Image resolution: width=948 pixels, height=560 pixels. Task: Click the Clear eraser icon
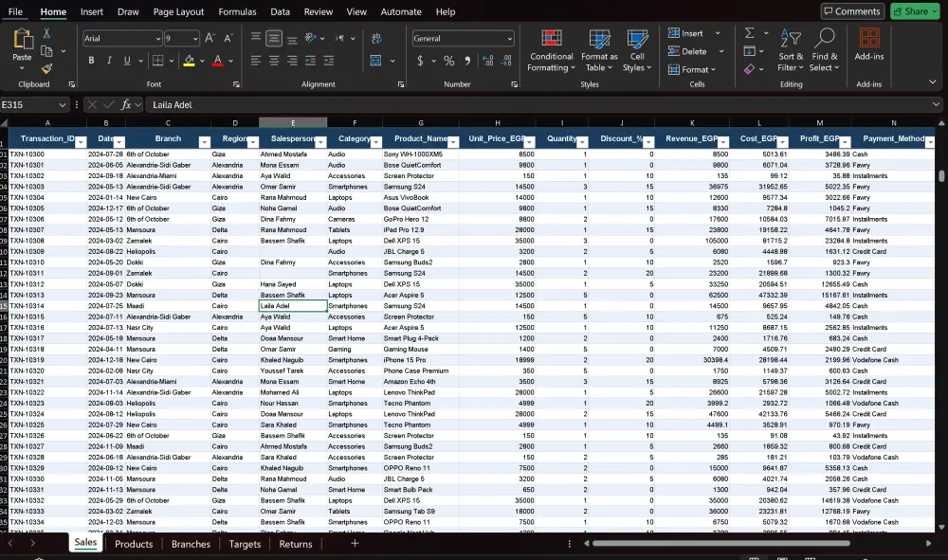[x=750, y=69]
